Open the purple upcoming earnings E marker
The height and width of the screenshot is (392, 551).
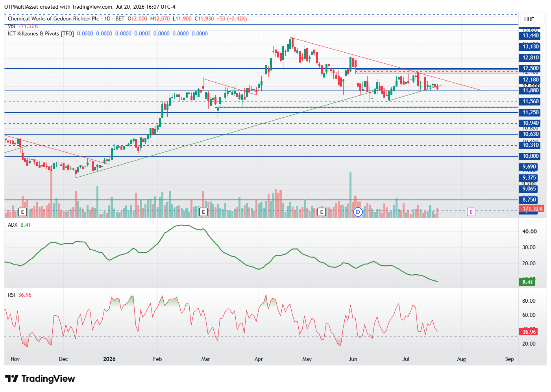point(471,212)
